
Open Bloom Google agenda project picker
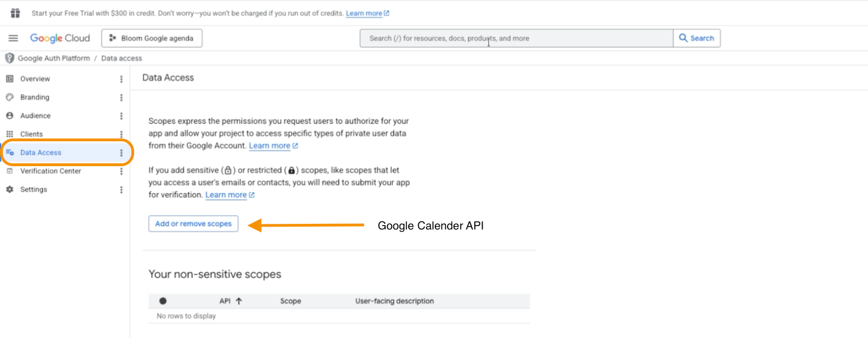[x=152, y=38]
